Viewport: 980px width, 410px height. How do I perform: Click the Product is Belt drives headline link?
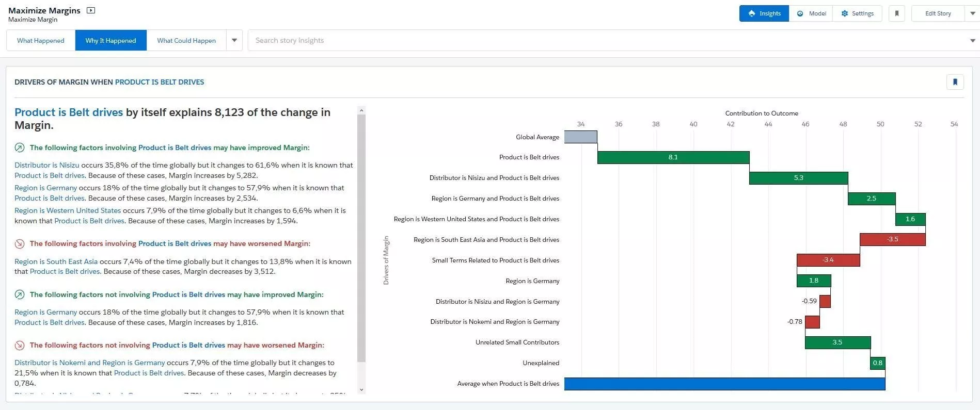pos(69,112)
